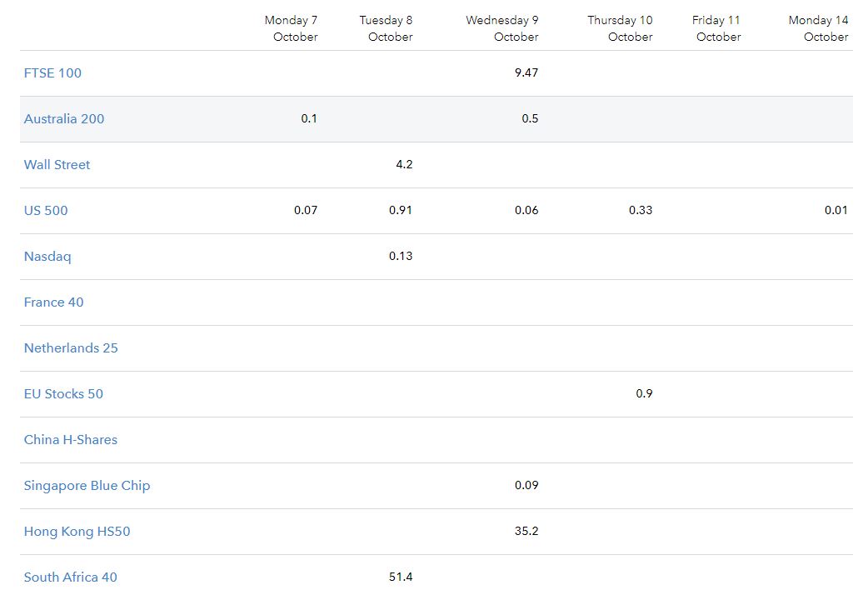Select the Friday 11 October column header

[x=716, y=28]
